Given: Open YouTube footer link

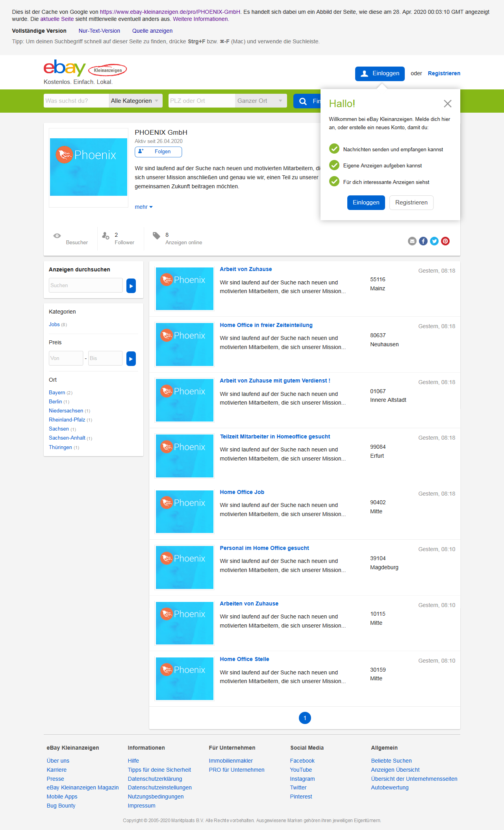Looking at the screenshot, I should pos(301,770).
